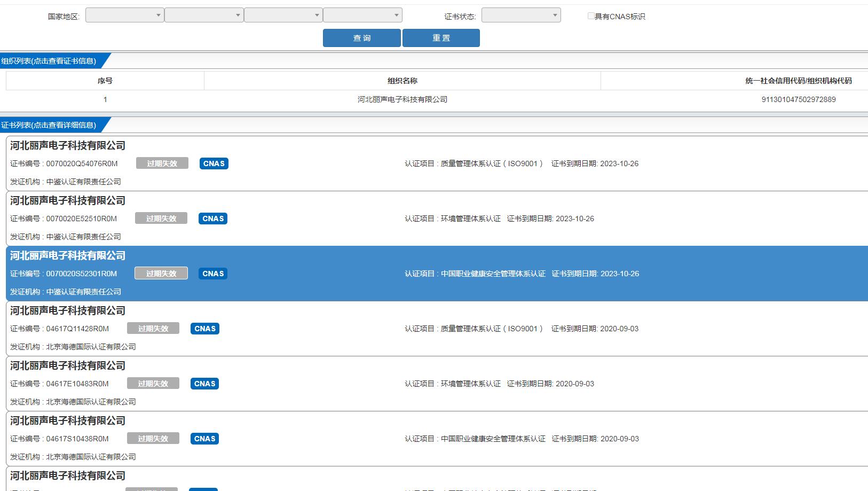Click the 过期失效 tag for certificate 04617E10483R0M
This screenshot has height=491, width=868.
[x=153, y=384]
